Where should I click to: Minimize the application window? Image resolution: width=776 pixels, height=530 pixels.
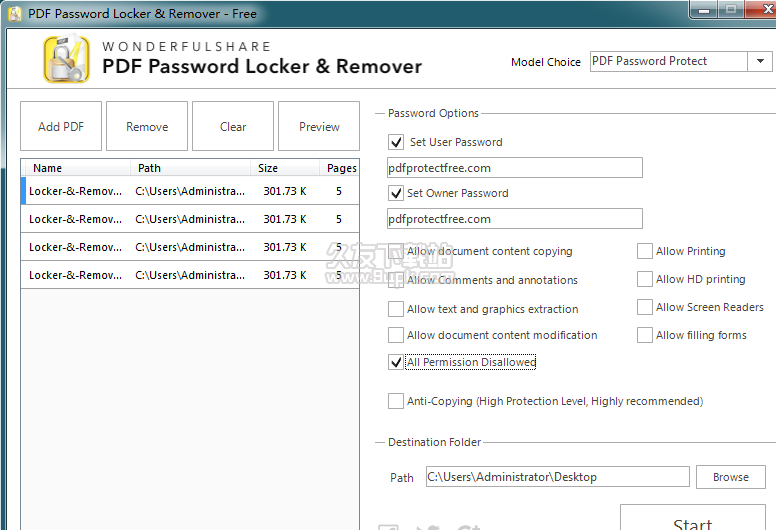coord(704,10)
